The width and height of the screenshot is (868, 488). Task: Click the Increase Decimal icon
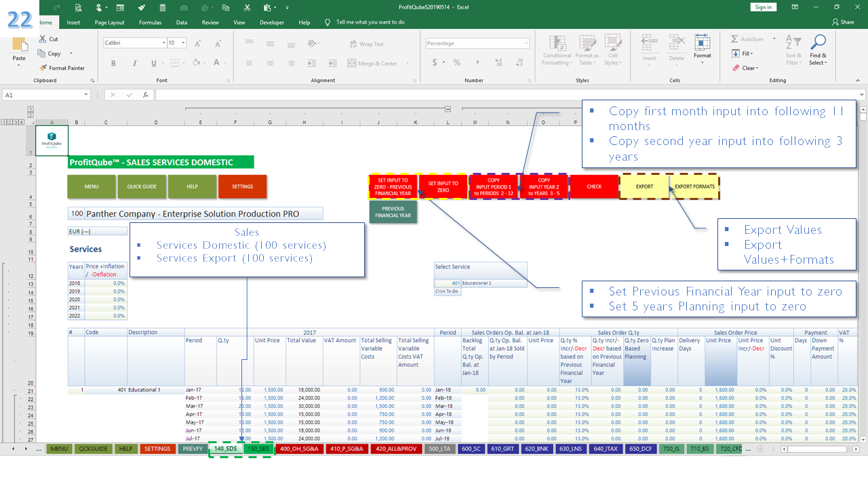(x=497, y=62)
